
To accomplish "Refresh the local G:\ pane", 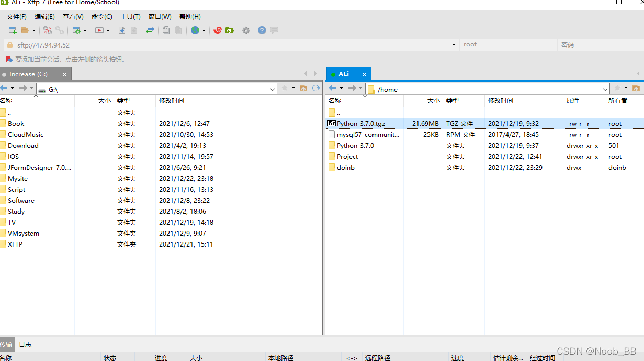I will [x=316, y=88].
